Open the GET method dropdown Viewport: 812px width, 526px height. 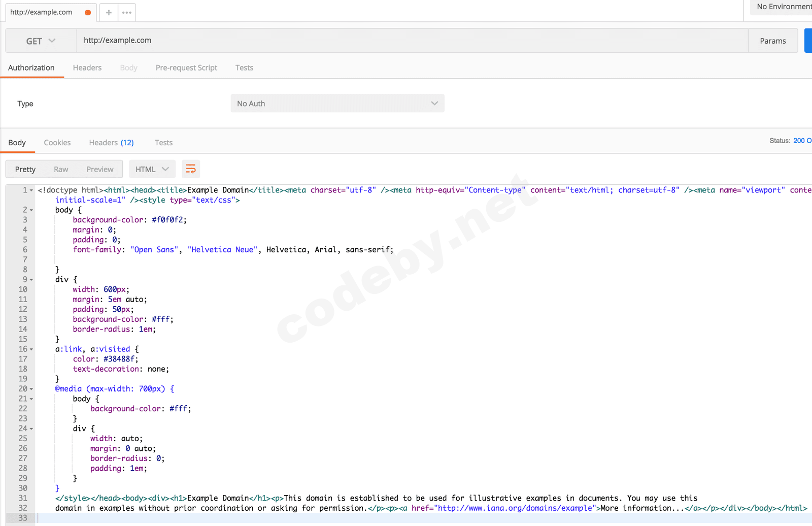41,41
